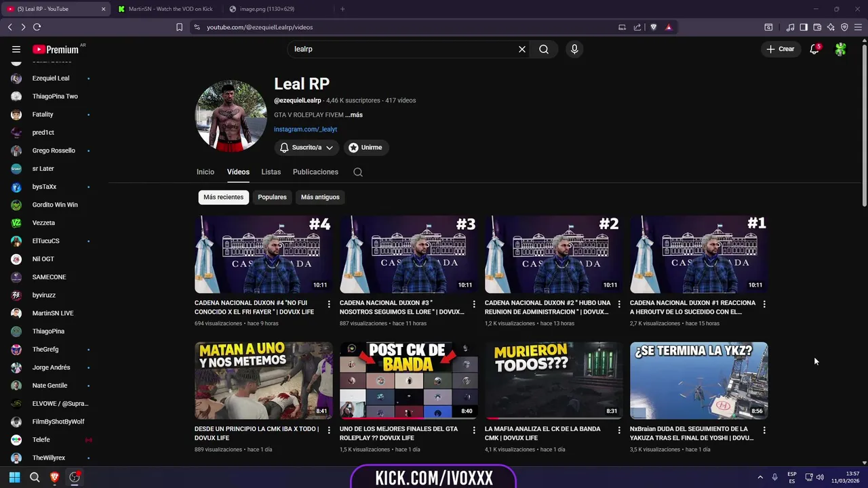
Task: Open the account avatar menu
Action: [841, 49]
